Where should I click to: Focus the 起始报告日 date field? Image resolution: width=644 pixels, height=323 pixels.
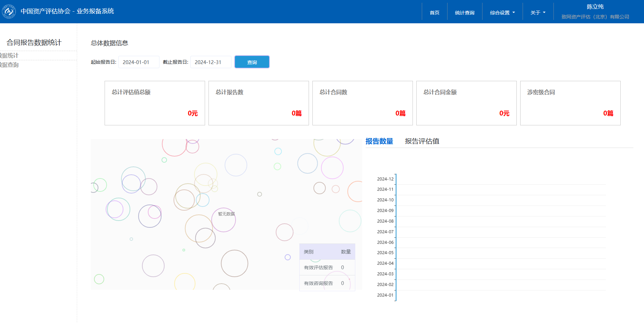point(139,62)
